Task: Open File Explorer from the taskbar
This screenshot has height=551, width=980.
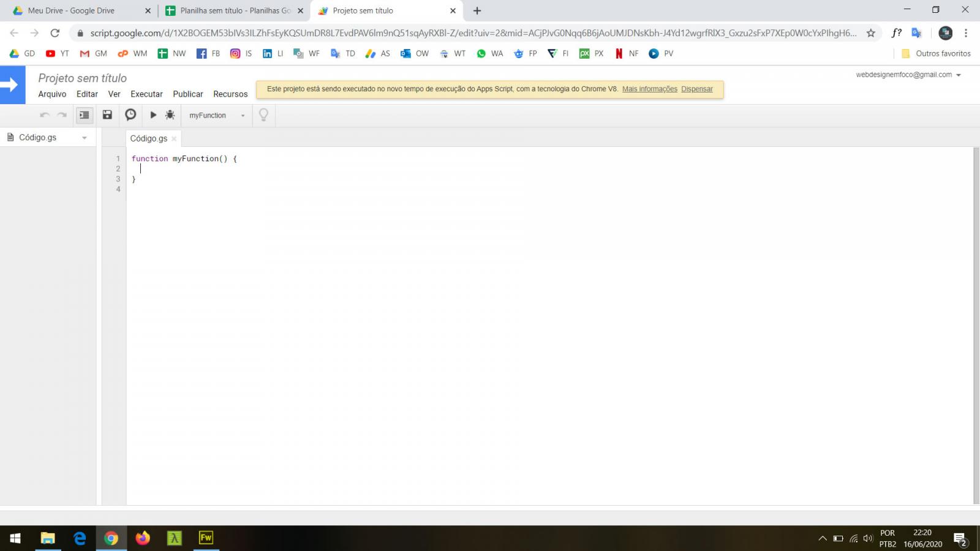Action: [x=47, y=538]
